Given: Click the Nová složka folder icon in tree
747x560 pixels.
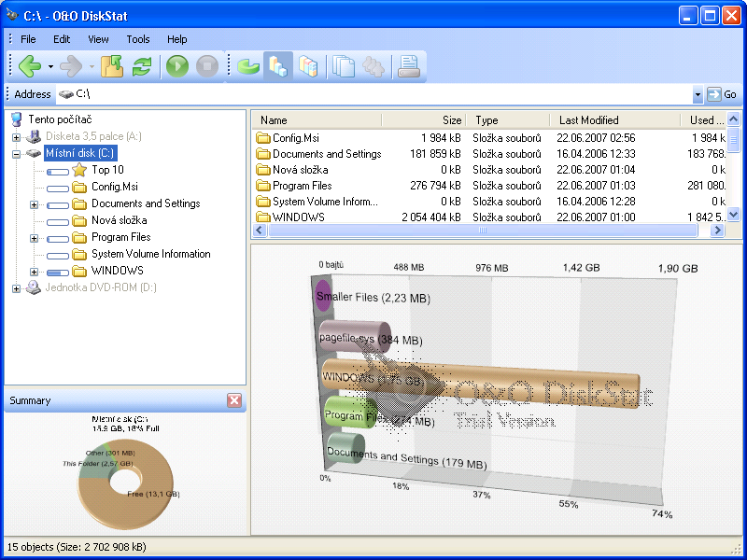Looking at the screenshot, I should tap(79, 220).
